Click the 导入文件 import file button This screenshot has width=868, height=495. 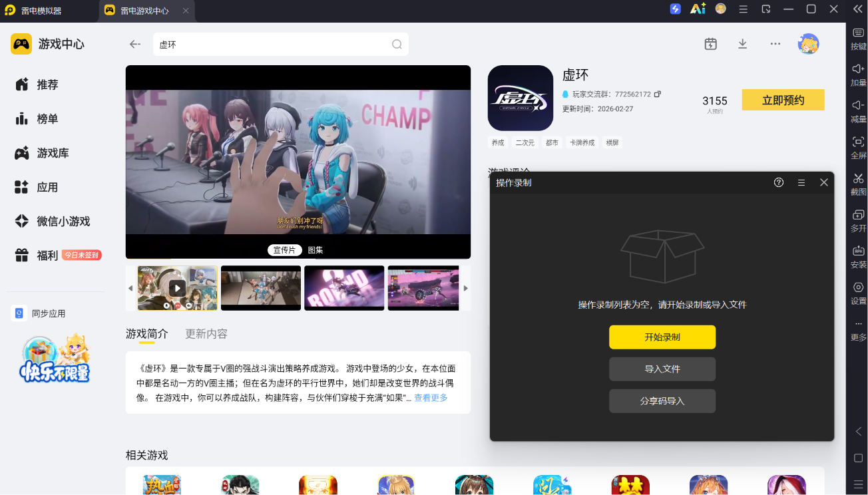(x=662, y=369)
